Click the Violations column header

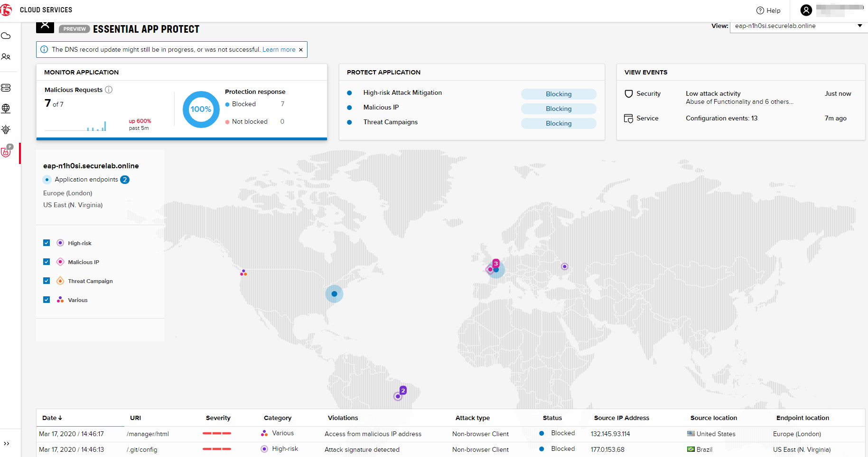pos(343,418)
